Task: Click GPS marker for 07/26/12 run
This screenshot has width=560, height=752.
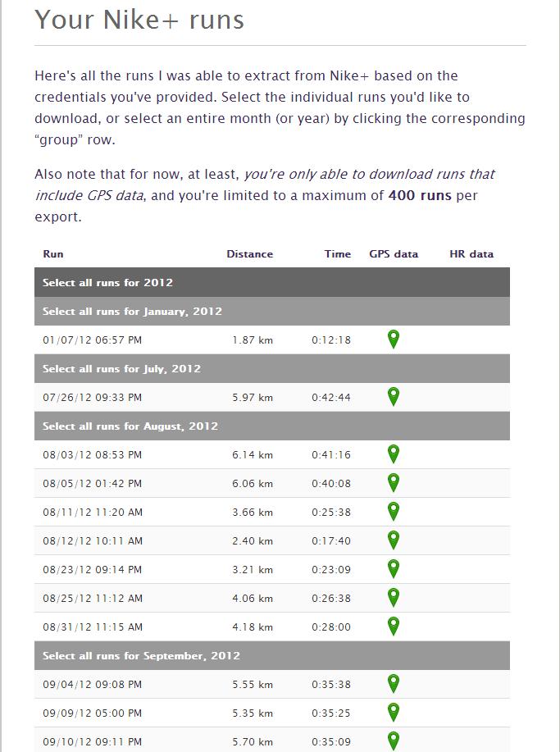Action: point(394,396)
